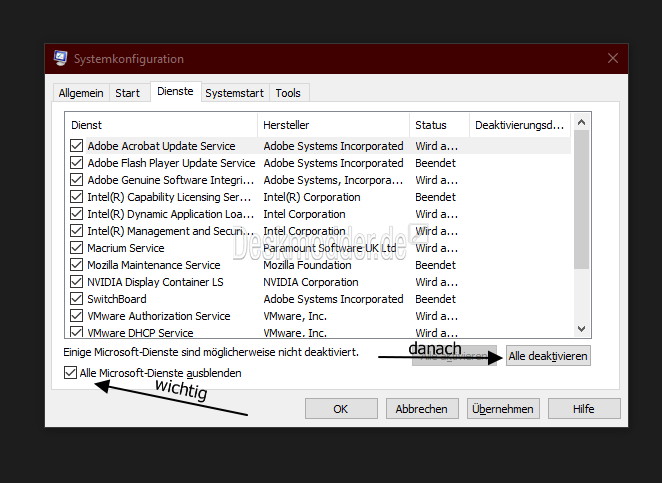Select the Adobe Acrobat Update Service name

pos(161,146)
